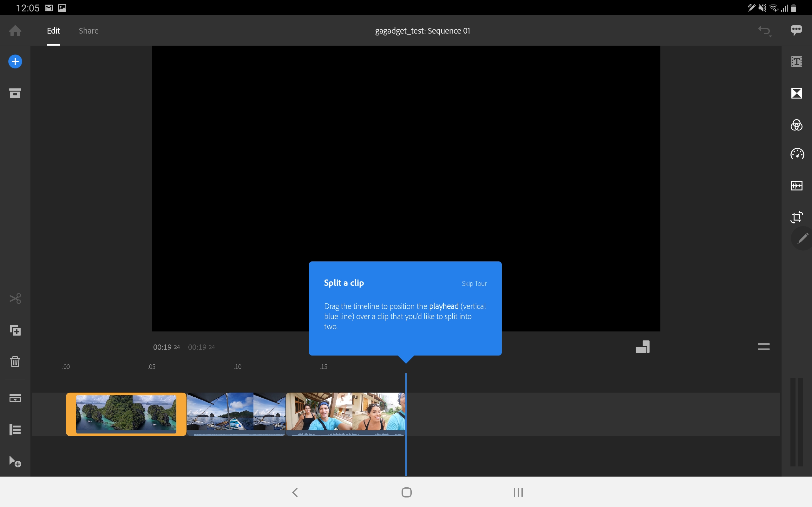Open the Transitions panel icon
This screenshot has height=507, width=812.
[796, 93]
